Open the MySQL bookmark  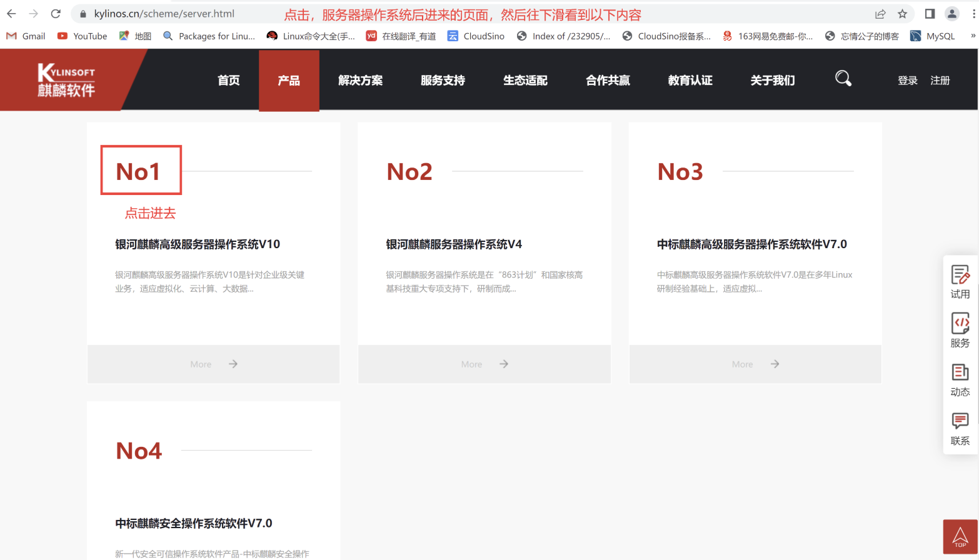coord(932,36)
